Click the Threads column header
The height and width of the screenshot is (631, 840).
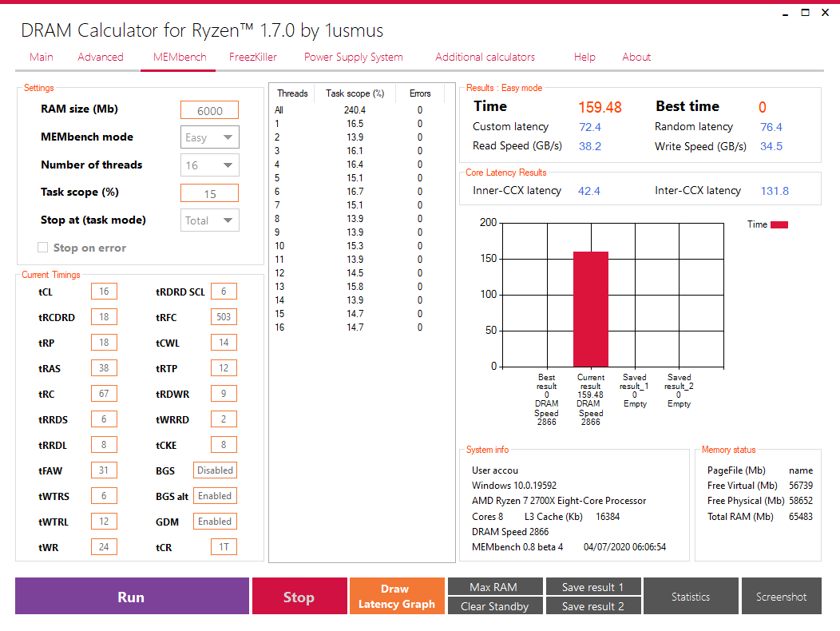click(292, 93)
